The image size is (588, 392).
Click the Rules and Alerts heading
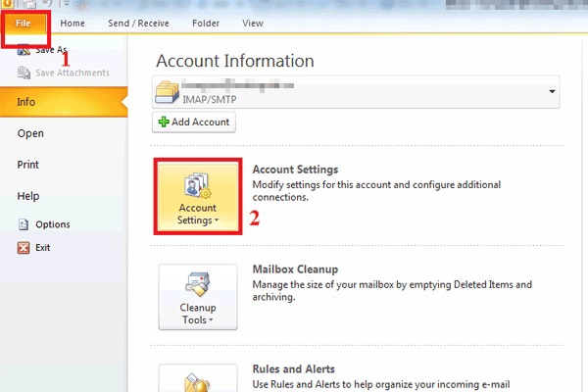(294, 369)
